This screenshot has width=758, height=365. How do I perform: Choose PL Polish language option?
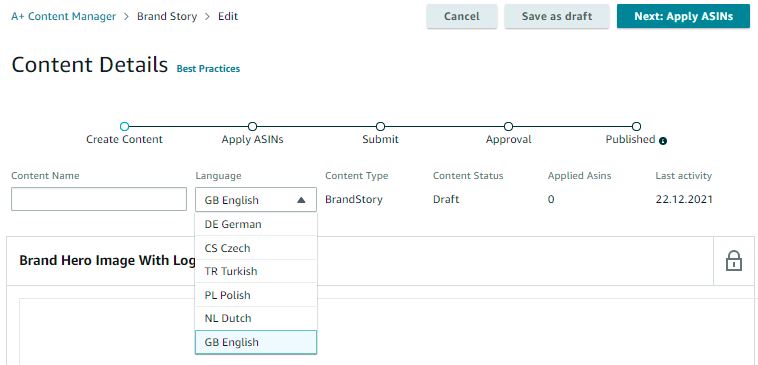point(256,295)
